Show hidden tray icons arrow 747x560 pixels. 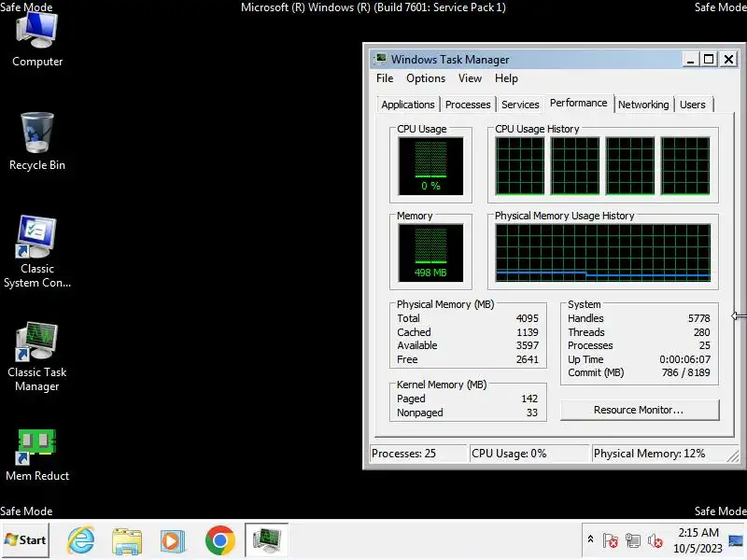pyautogui.click(x=590, y=539)
